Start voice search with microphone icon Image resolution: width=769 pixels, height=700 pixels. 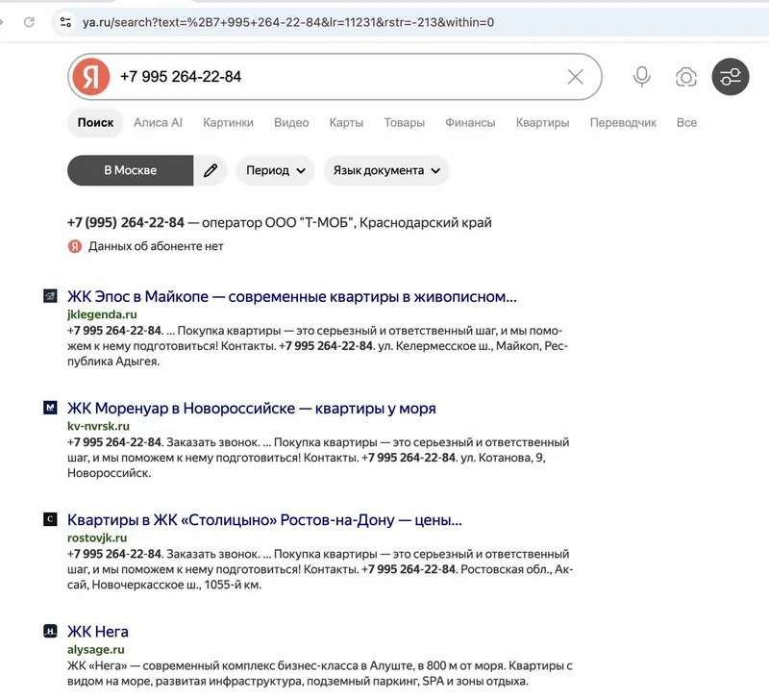(641, 77)
